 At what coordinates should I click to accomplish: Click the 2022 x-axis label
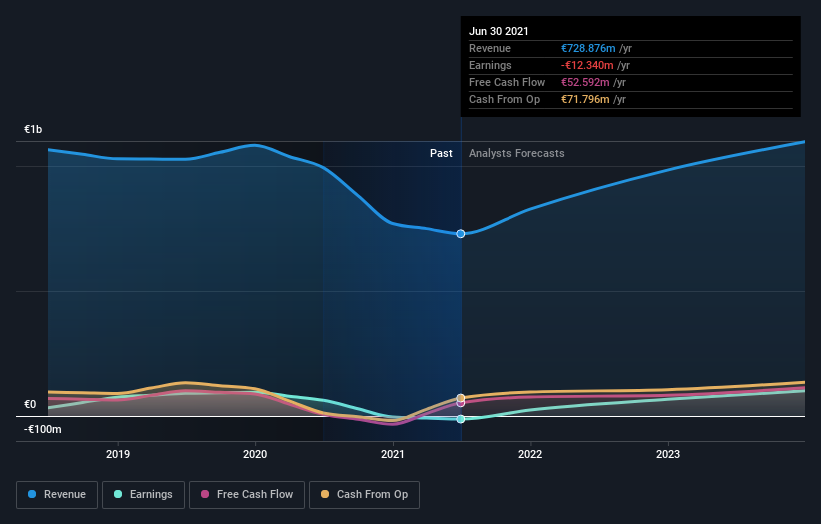click(530, 454)
